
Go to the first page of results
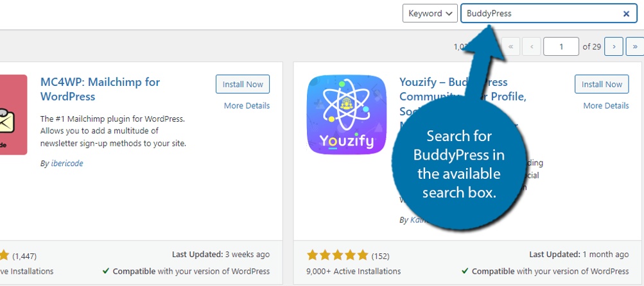pos(510,46)
